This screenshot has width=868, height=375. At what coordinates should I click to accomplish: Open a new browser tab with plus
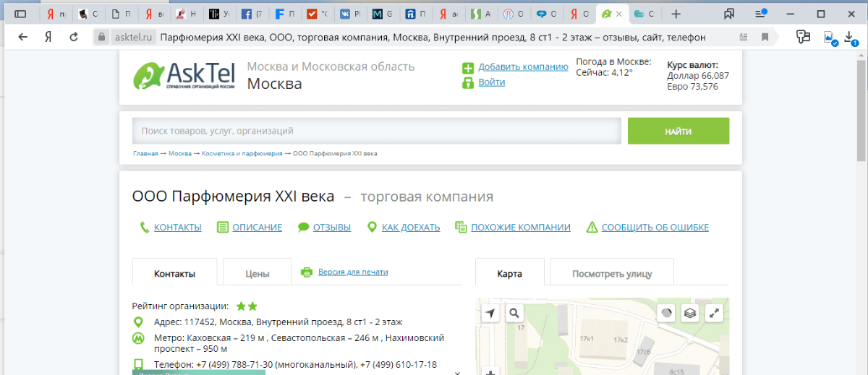676,14
